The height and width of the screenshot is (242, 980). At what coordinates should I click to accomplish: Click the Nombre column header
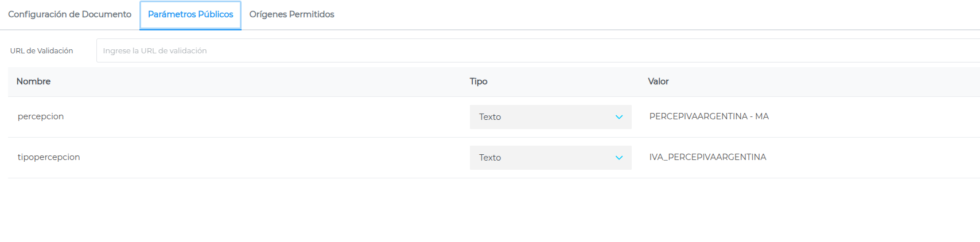(33, 81)
